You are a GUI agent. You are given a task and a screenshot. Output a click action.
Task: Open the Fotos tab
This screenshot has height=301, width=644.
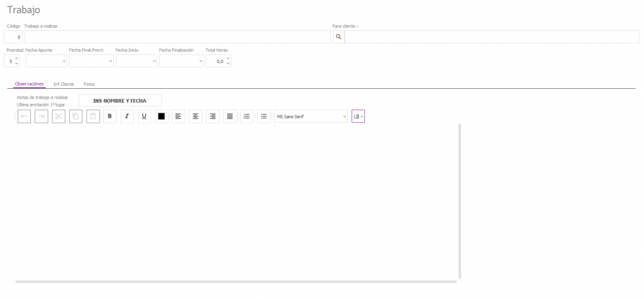(89, 84)
